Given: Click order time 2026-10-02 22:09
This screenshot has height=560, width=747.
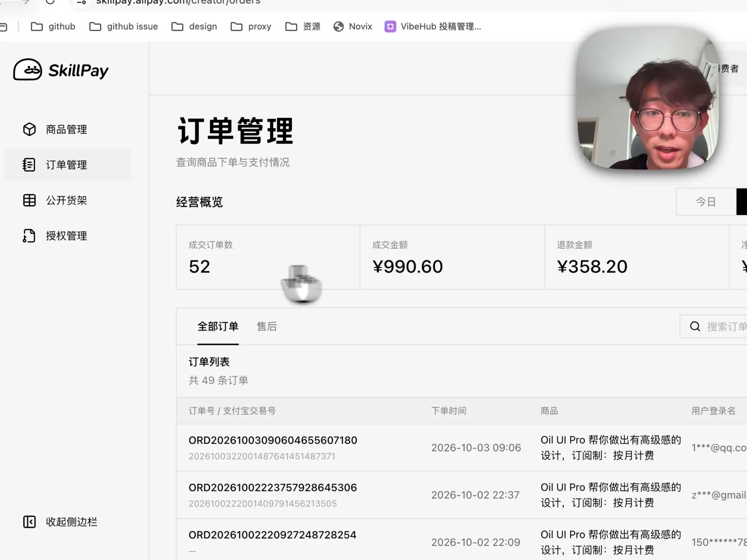Looking at the screenshot, I should click(475, 542).
